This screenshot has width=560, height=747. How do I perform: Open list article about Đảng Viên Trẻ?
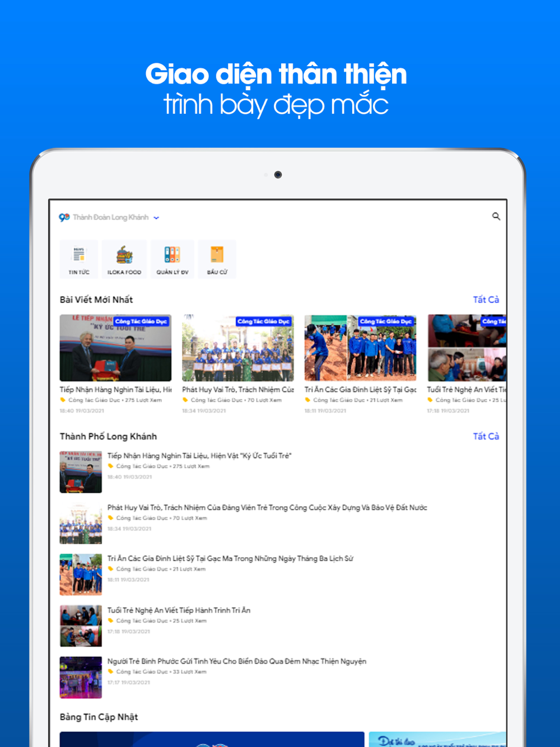point(267,507)
